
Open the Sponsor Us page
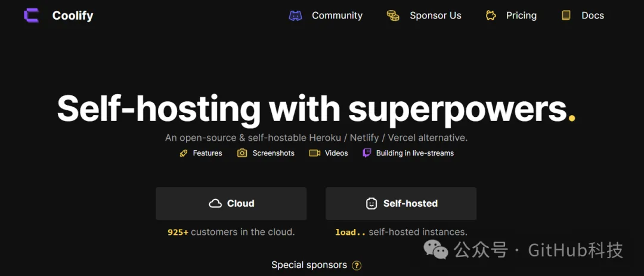pos(435,15)
